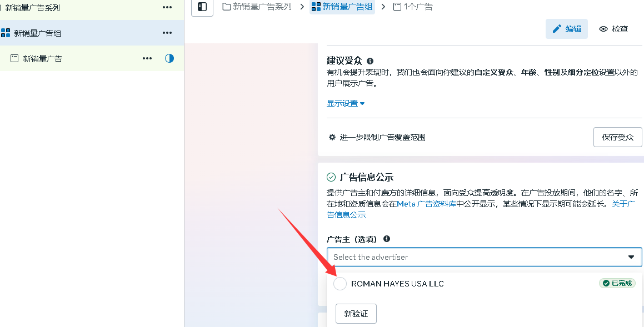Screen dimensions: 644x327
Task: Click the gear icon for 进一步限制广告覆盖范围
Action: click(x=332, y=137)
